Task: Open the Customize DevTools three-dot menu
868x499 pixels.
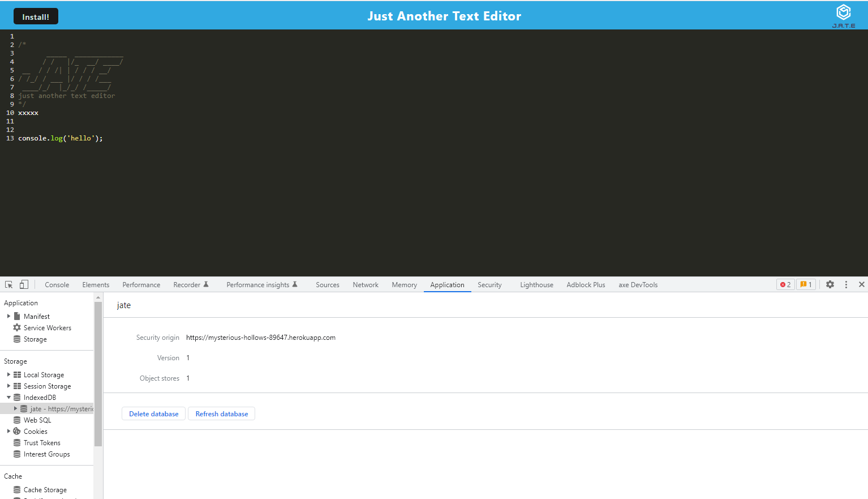Action: point(846,284)
